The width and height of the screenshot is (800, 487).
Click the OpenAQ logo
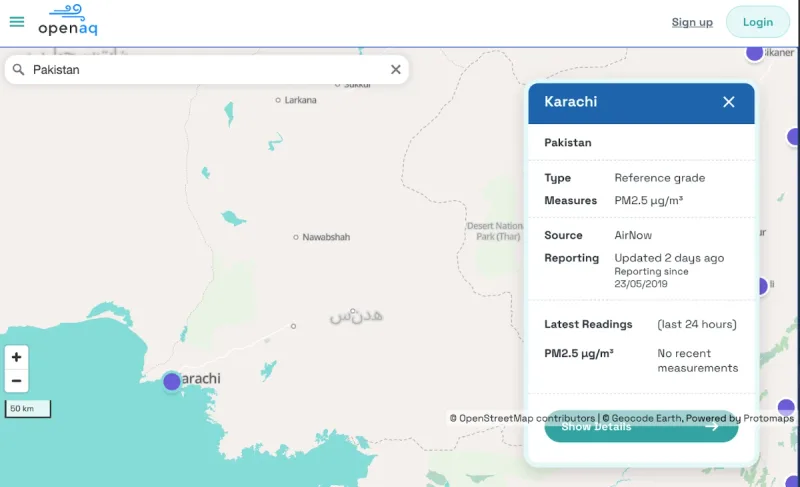click(x=68, y=20)
